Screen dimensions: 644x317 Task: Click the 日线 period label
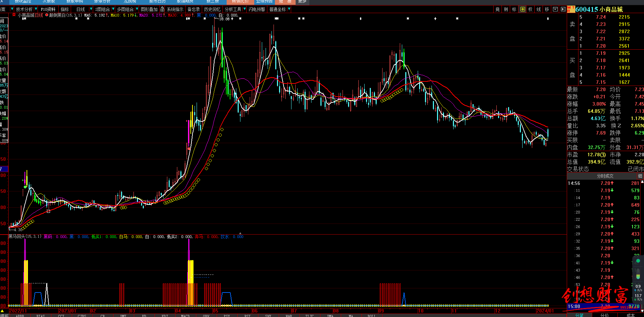(81, 9)
